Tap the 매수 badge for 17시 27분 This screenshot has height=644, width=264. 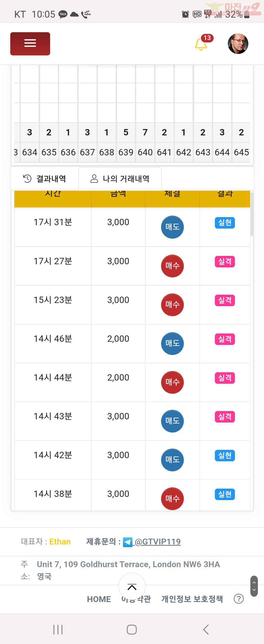[172, 266]
